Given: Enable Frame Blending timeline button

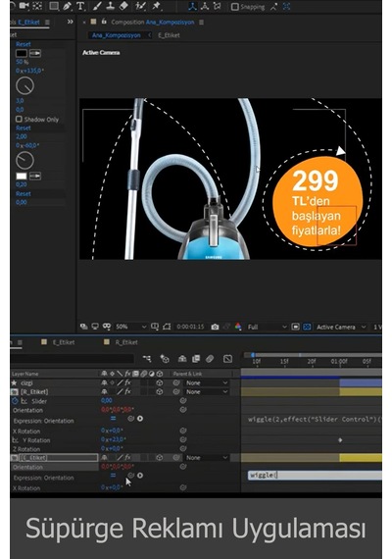Looking at the screenshot, I should pyautogui.click(x=196, y=359).
